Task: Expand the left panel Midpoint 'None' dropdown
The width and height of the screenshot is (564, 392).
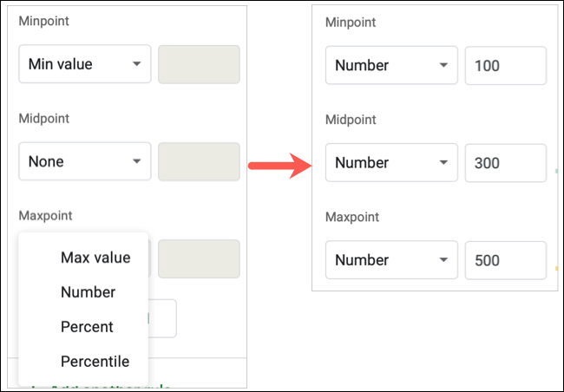Action: click(x=84, y=160)
